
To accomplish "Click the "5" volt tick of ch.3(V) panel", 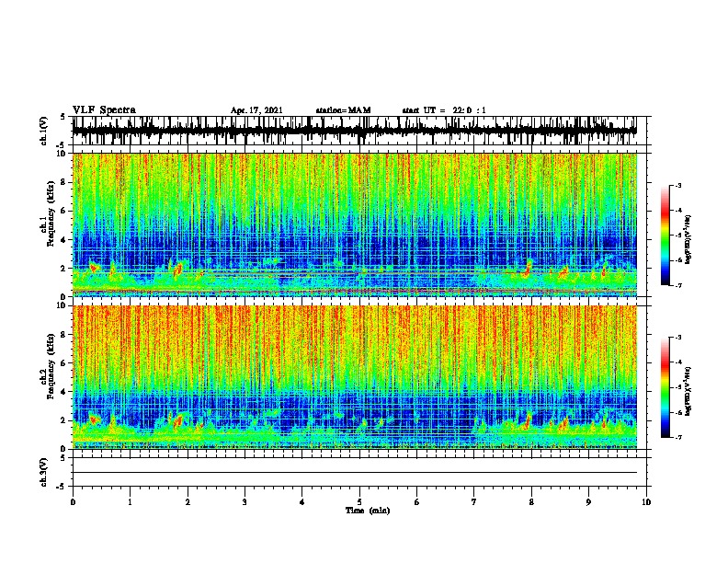I will tap(63, 458).
